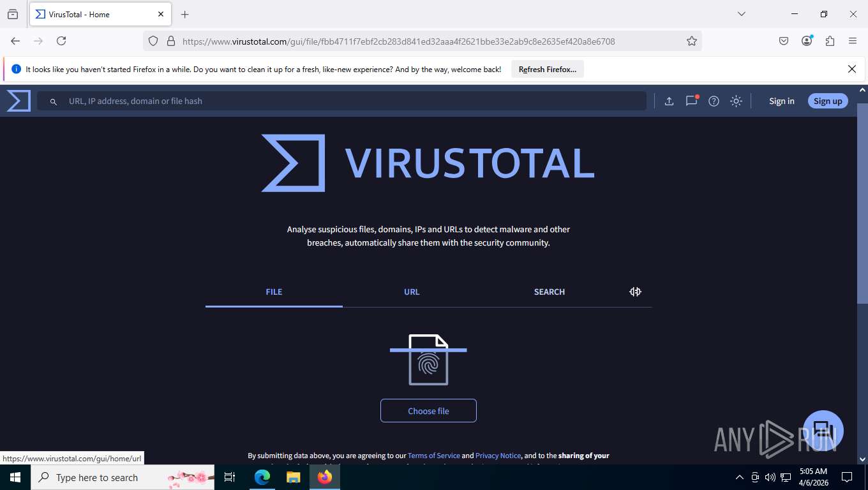Click the search magnifier icon in VirusTotal bar

click(54, 101)
